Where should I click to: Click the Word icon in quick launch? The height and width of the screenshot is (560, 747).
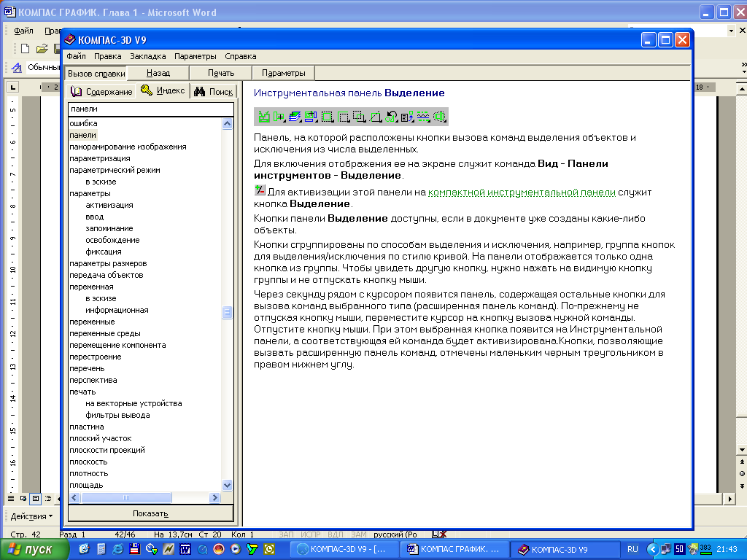pyautogui.click(x=185, y=549)
